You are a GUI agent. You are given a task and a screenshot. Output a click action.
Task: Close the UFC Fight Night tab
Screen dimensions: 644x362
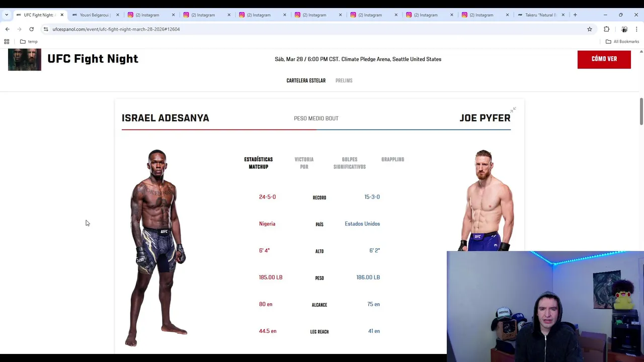[62, 15]
